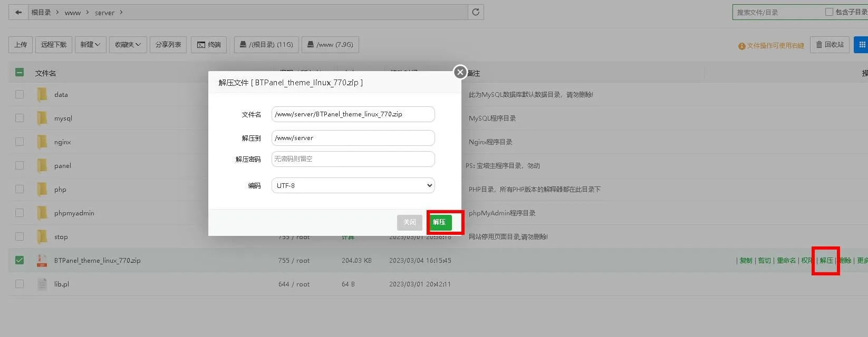This screenshot has width=868, height=337.
Task: Click the BTPanel_theme_linux_770.zip file icon
Action: (42, 260)
